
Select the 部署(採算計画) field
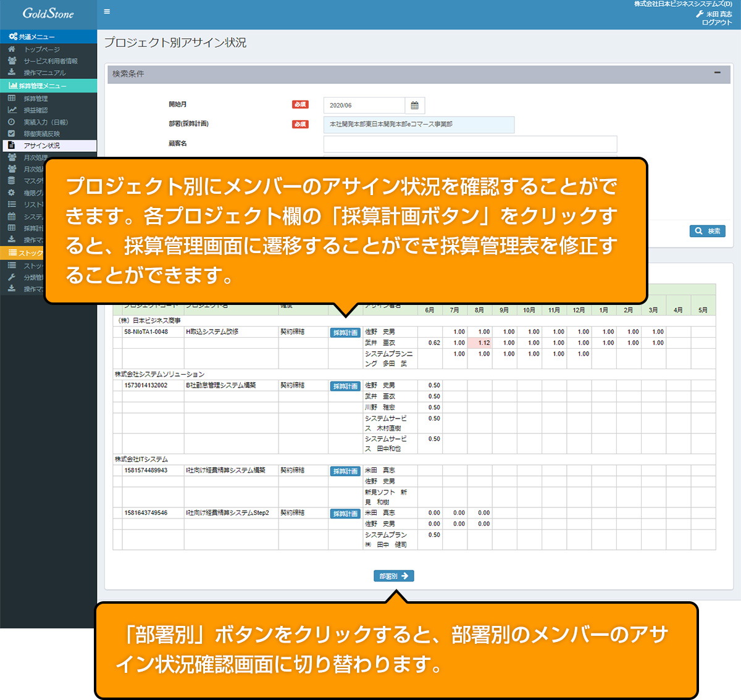coord(419,125)
